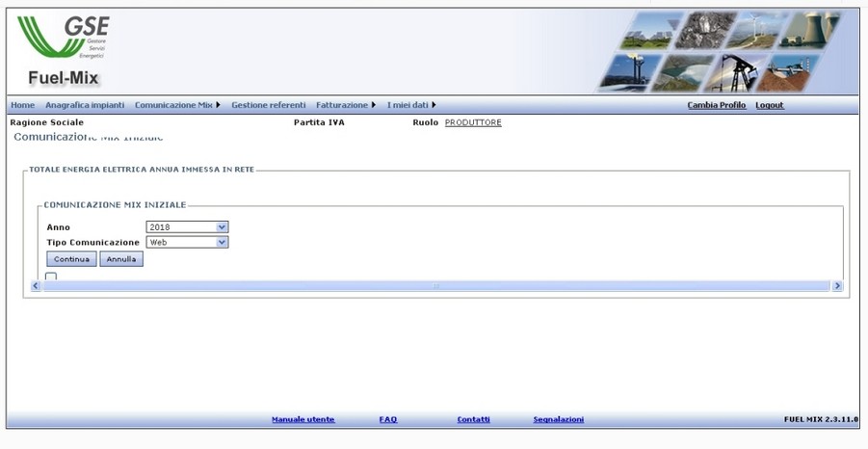Open the Anno dropdown showing 2018

tap(187, 227)
